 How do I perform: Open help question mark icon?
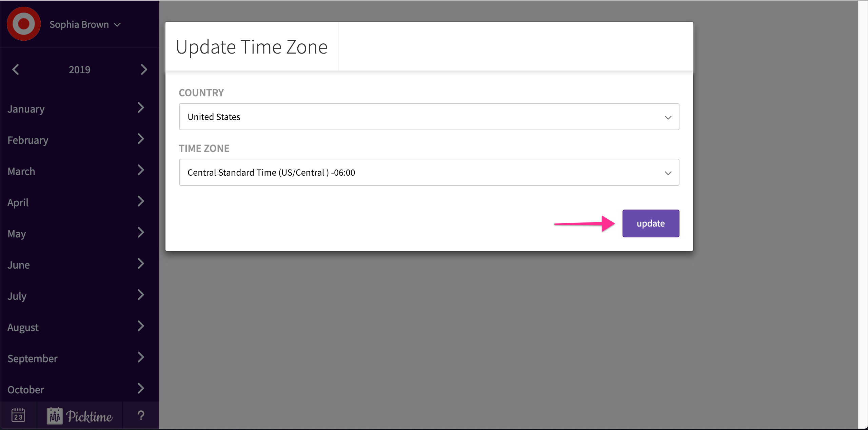click(141, 415)
